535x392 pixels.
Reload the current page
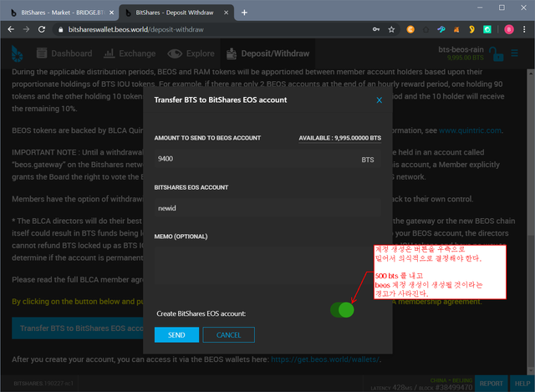42,30
